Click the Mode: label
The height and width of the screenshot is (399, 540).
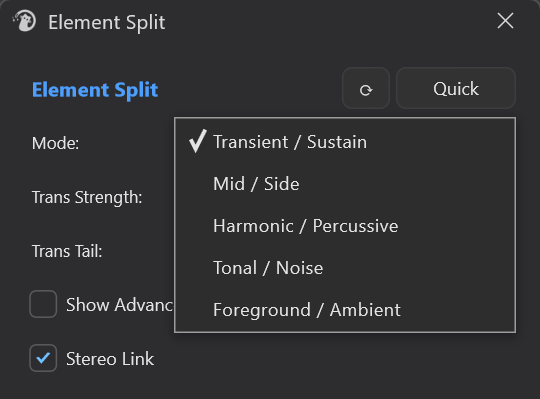pyautogui.click(x=55, y=143)
